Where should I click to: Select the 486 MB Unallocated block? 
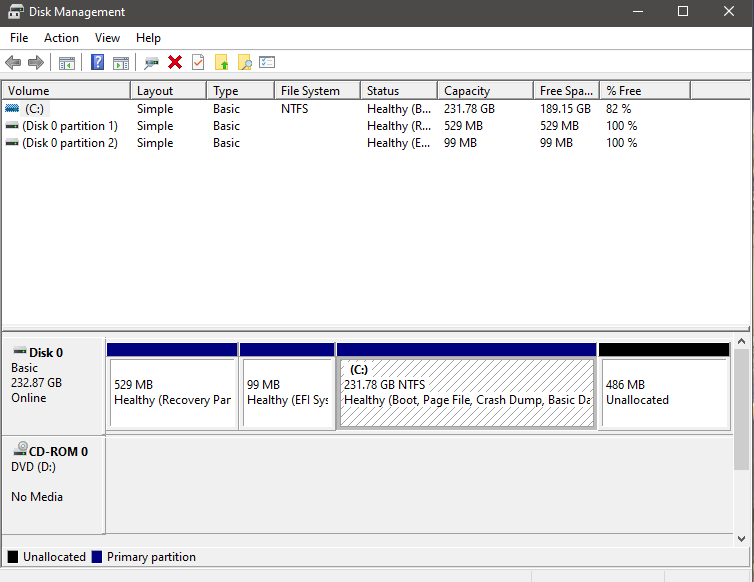pyautogui.click(x=663, y=392)
